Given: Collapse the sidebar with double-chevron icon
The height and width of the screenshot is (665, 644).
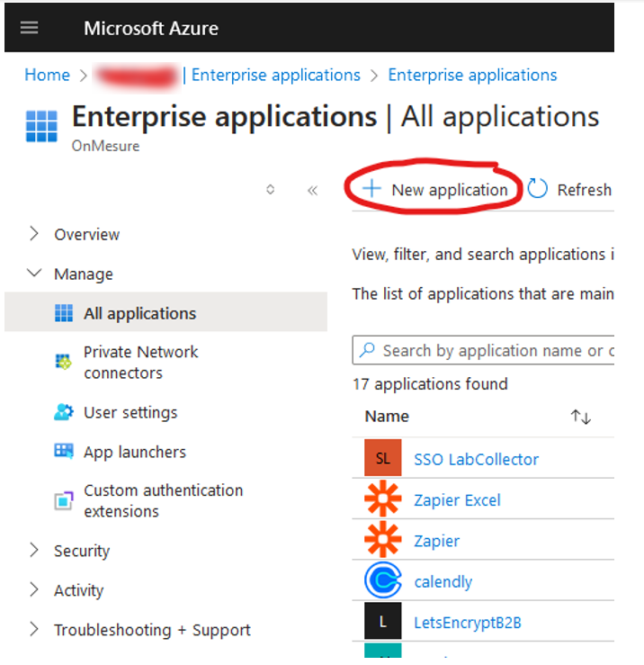Looking at the screenshot, I should click(x=312, y=191).
